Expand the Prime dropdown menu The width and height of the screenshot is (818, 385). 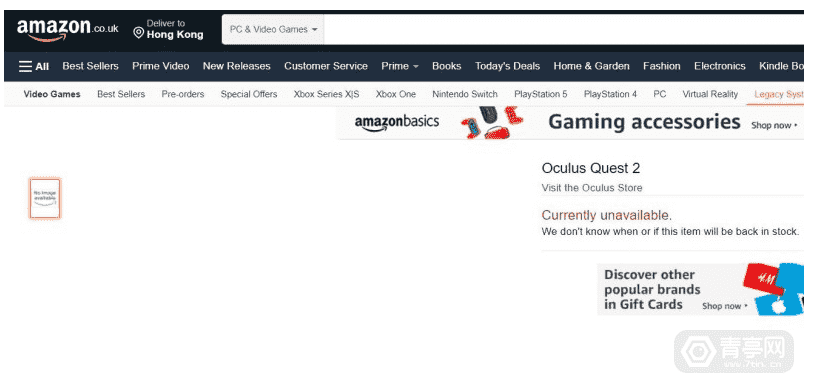coord(400,66)
